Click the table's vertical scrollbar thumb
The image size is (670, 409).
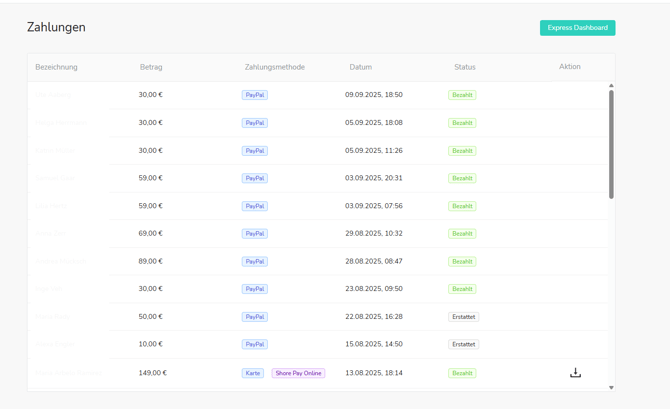pos(611,143)
